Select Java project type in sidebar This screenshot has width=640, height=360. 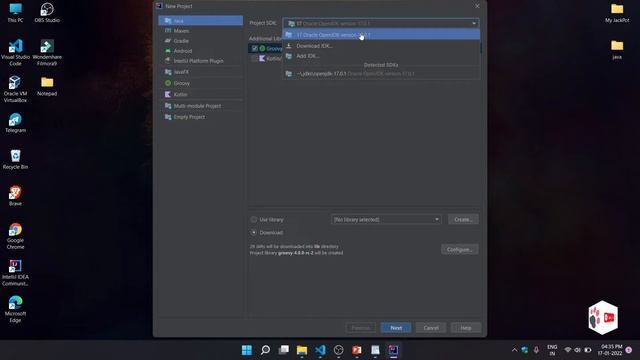coord(200,20)
